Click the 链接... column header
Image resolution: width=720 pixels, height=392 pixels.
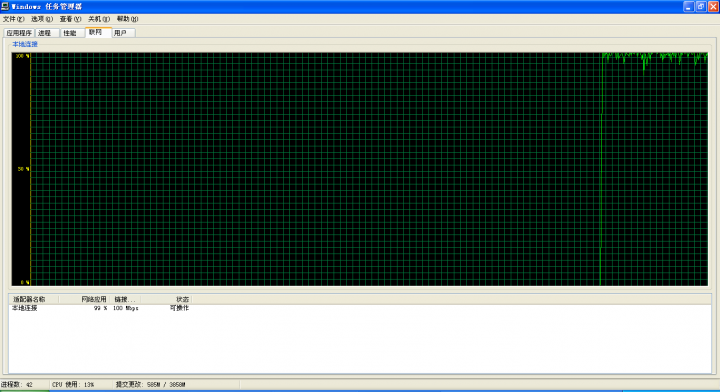pos(124,299)
